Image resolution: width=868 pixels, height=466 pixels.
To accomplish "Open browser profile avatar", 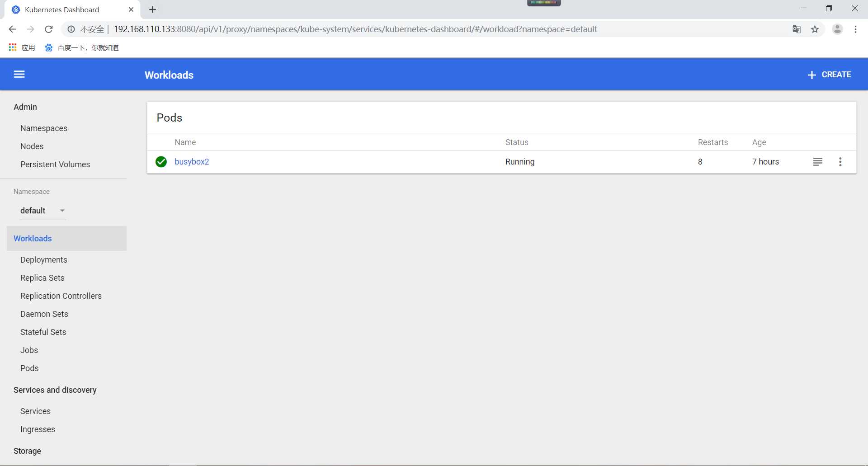I will [837, 29].
